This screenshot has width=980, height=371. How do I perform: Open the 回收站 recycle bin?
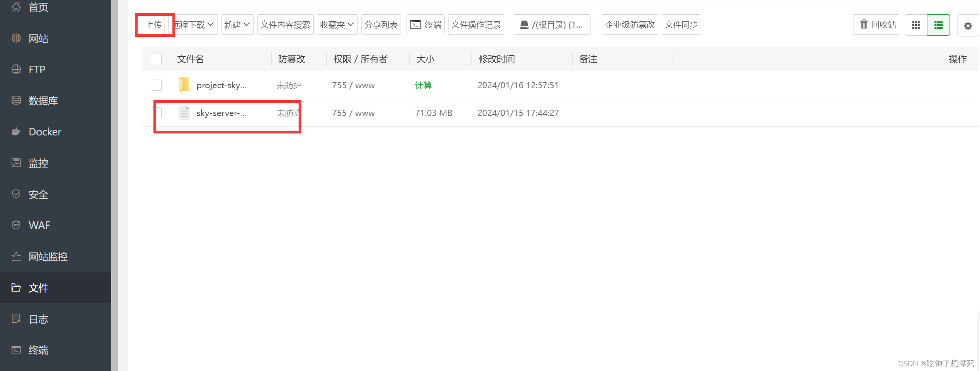(876, 25)
